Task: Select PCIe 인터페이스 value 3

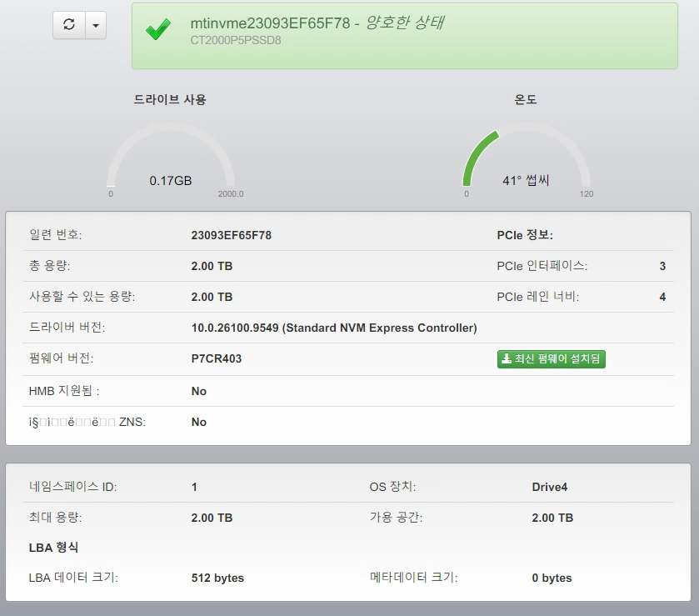Action: click(x=662, y=266)
